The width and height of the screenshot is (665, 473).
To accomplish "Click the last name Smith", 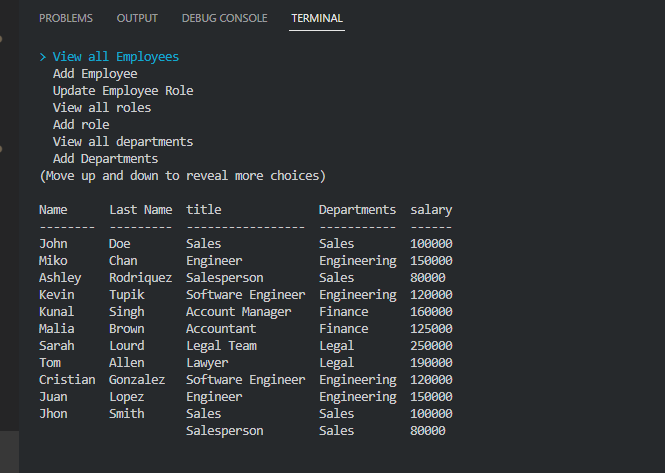I will [127, 413].
